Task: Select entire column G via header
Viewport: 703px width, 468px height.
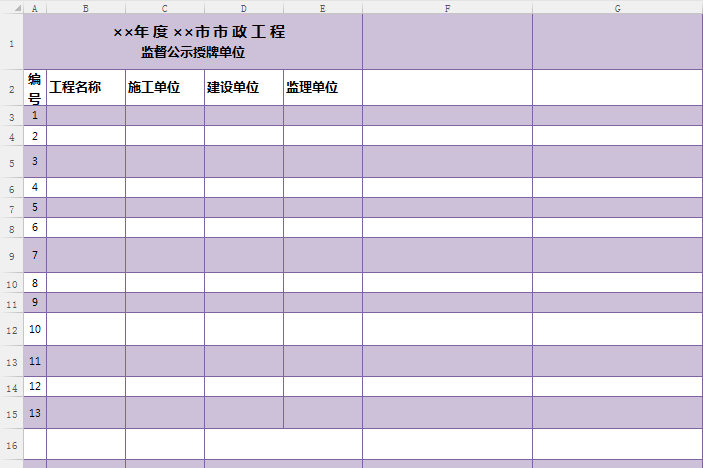Action: (x=617, y=8)
